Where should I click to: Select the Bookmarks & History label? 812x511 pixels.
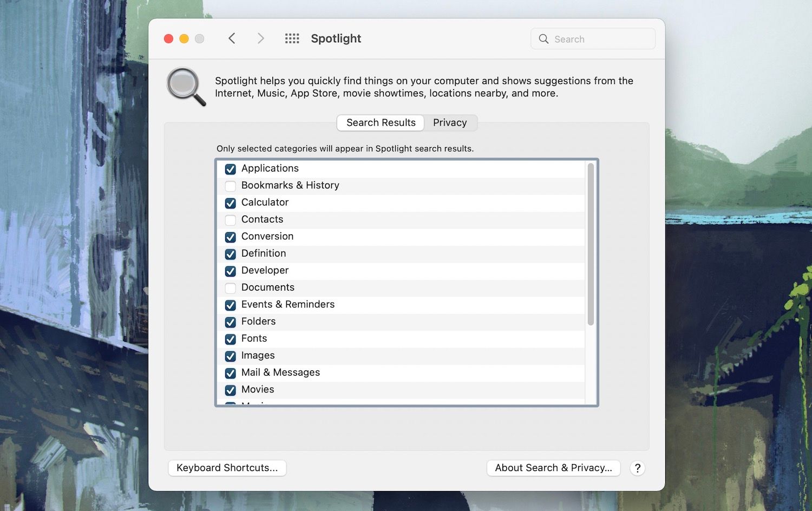point(290,185)
